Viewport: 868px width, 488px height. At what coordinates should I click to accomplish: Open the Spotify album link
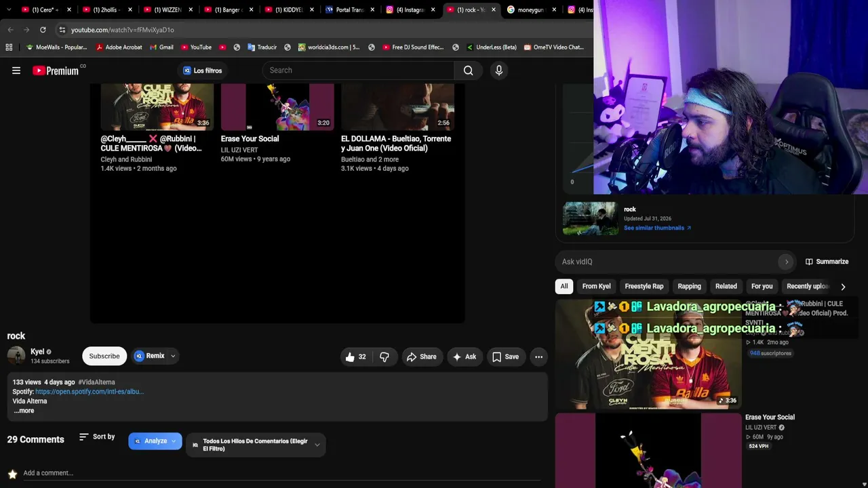[x=90, y=392]
